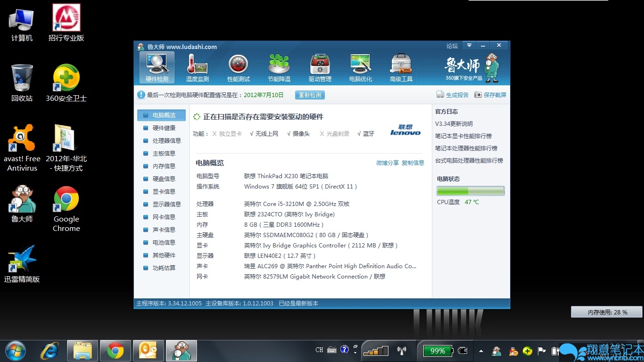Open the 2012年-华北 folder shortcut
This screenshot has width=644, height=362.
66,148
